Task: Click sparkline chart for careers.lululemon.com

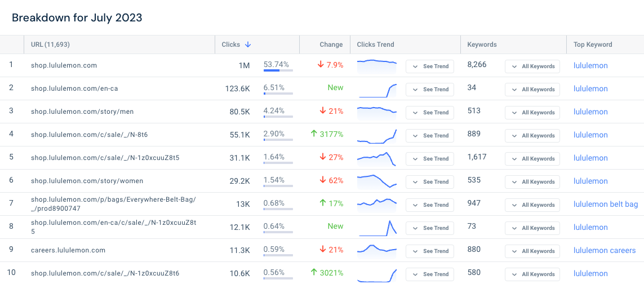Action: click(x=377, y=250)
